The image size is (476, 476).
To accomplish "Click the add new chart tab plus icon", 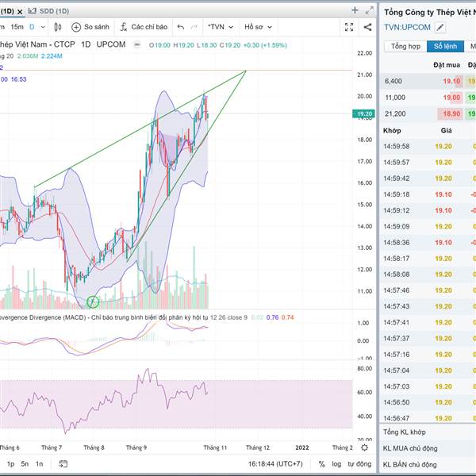I will [x=355, y=11].
